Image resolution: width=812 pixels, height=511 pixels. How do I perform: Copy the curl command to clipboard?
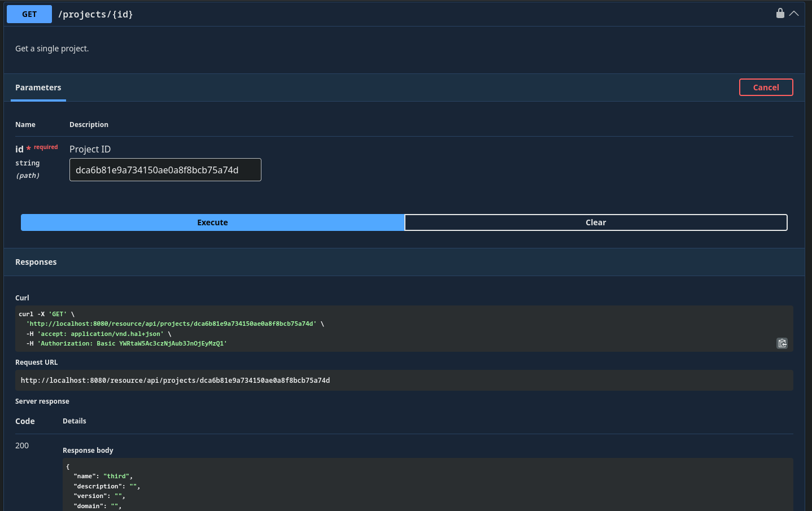click(x=782, y=343)
